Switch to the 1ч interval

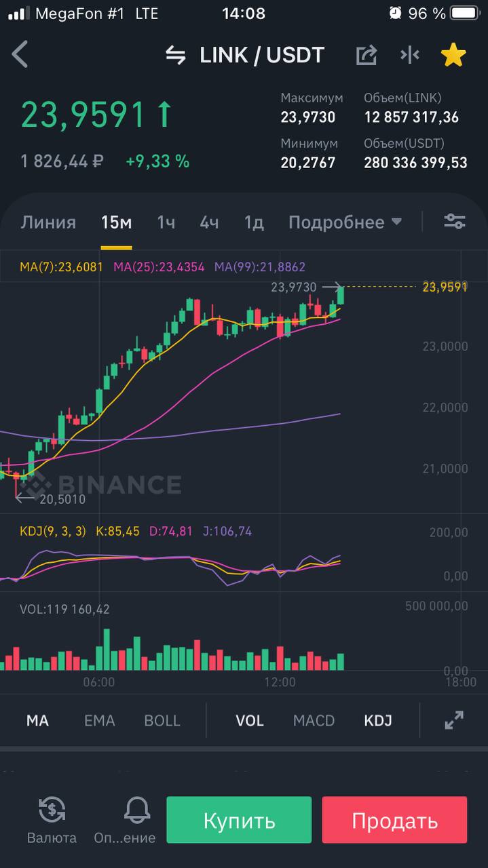166,222
